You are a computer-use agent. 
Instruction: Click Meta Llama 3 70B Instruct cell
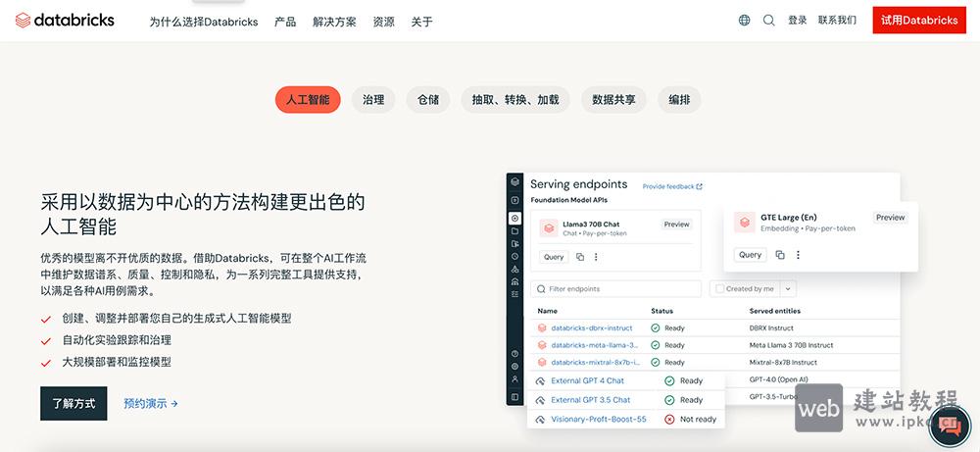791,345
